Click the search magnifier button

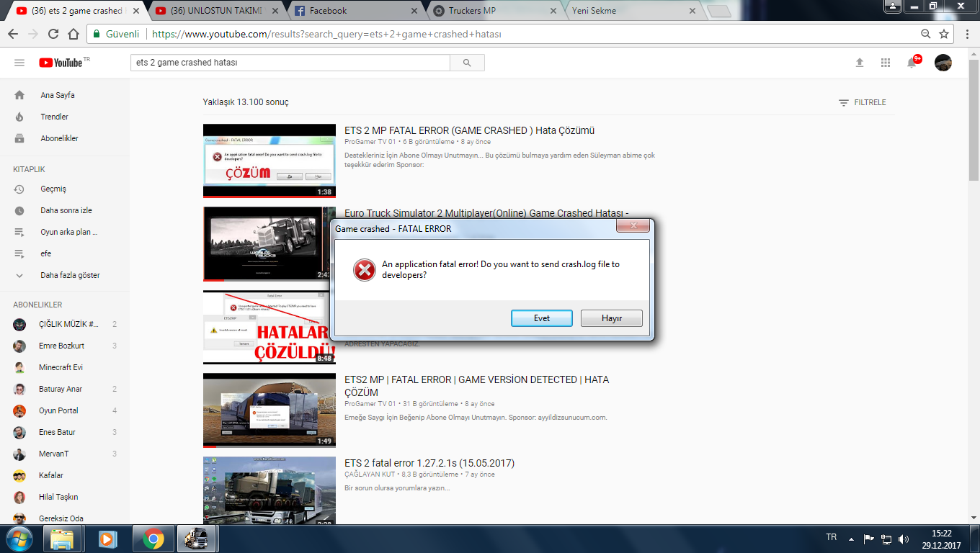(x=467, y=63)
